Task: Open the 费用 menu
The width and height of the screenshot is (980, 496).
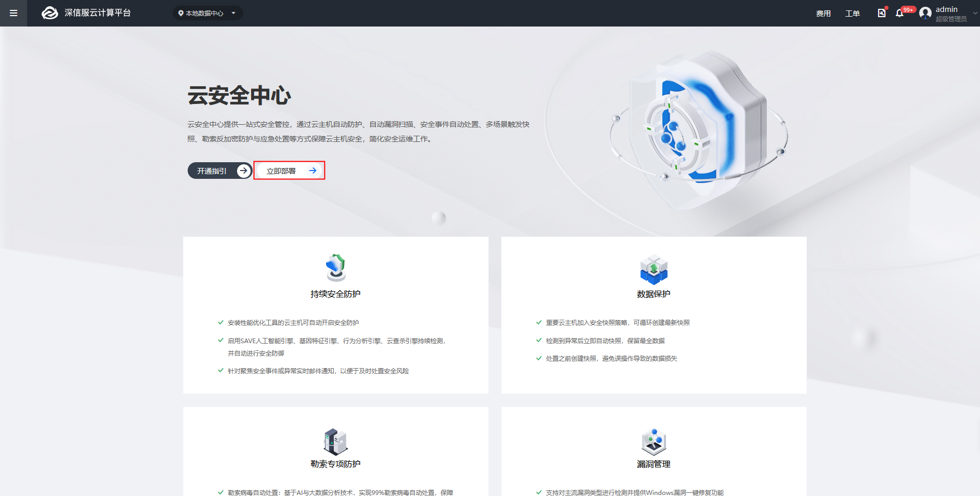Action: click(823, 14)
